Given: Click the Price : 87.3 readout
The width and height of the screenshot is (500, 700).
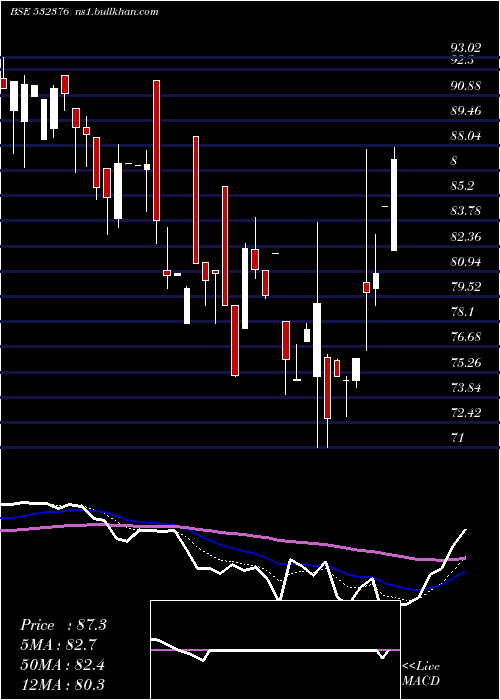Looking at the screenshot, I should pos(63,625).
